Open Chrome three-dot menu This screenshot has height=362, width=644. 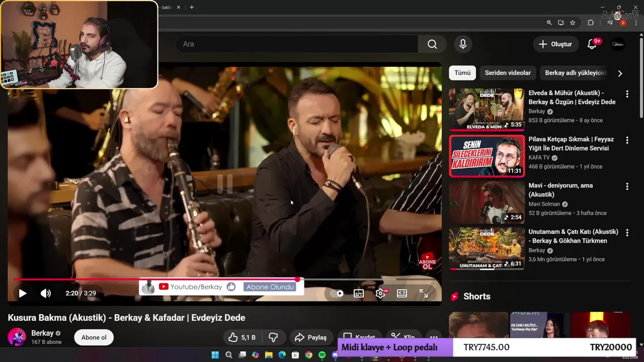click(635, 23)
